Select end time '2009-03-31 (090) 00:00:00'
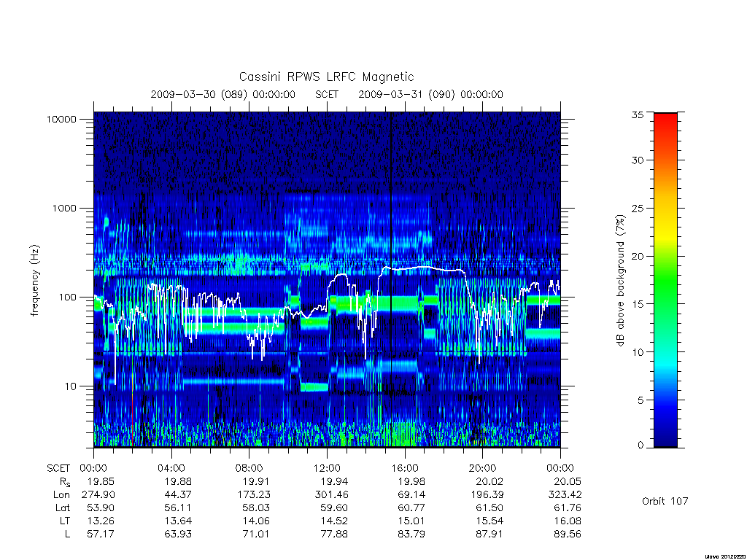 point(430,94)
